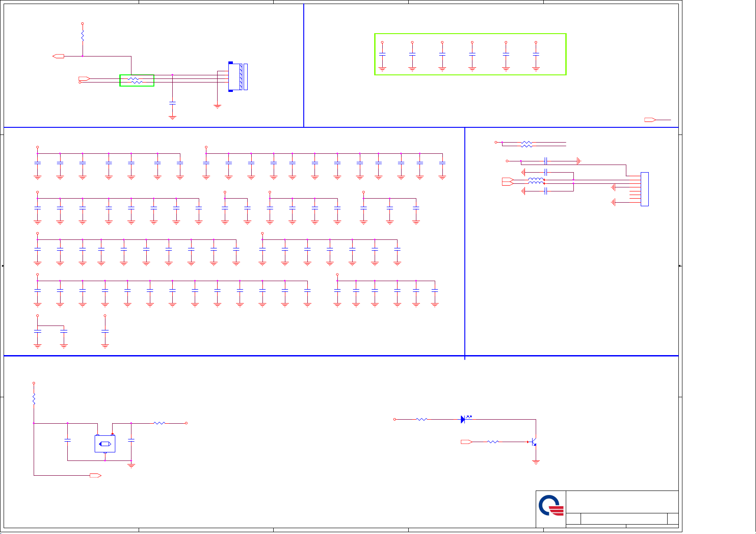Click the resistor feeding the LED anode
This screenshot has width=756, height=534.
[421, 419]
